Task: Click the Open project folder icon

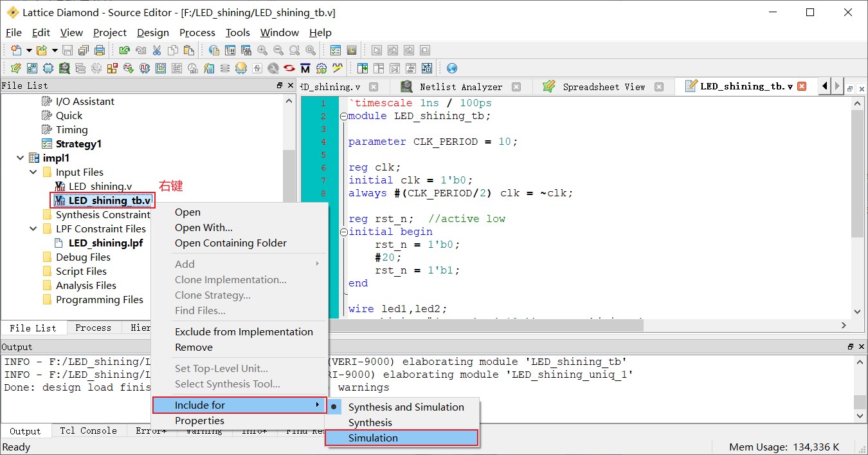Action: click(42, 50)
